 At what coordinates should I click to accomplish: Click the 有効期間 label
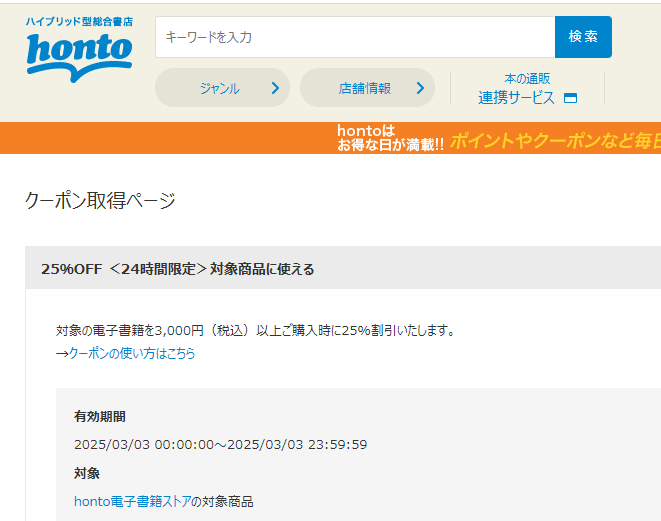click(100, 416)
